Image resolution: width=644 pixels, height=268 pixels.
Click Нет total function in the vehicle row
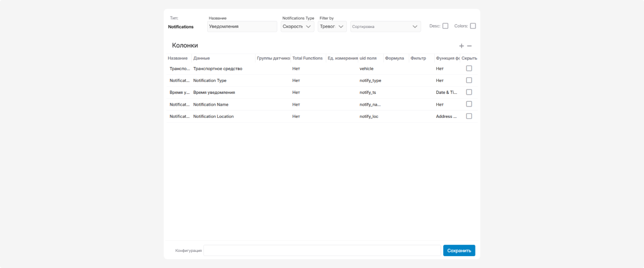(296, 69)
